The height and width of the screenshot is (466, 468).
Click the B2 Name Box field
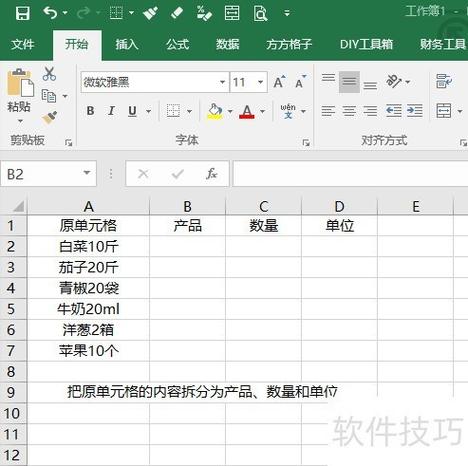(x=48, y=174)
